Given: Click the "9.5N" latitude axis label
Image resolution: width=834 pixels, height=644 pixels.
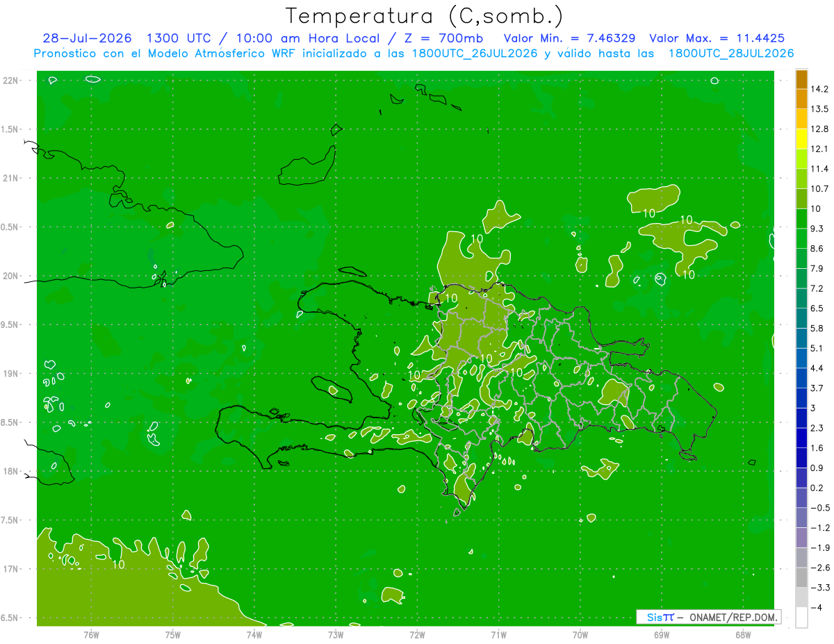Looking at the screenshot, I should point(10,324).
